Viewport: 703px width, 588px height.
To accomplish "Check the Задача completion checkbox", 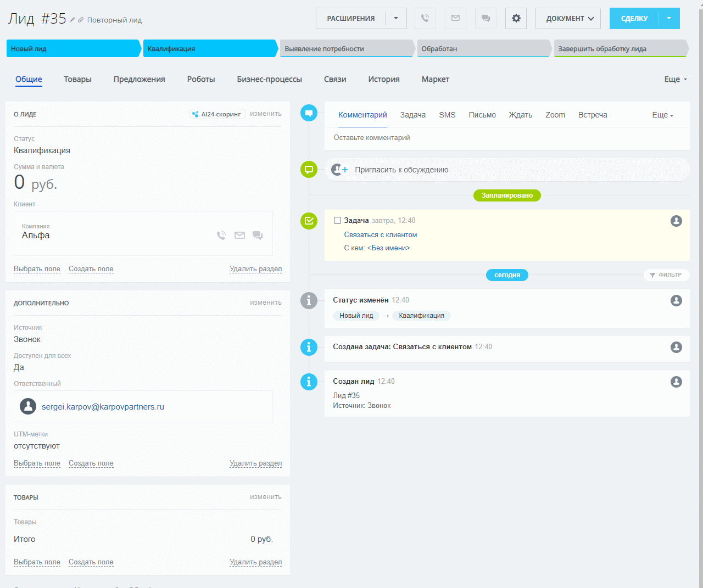I will (x=338, y=221).
